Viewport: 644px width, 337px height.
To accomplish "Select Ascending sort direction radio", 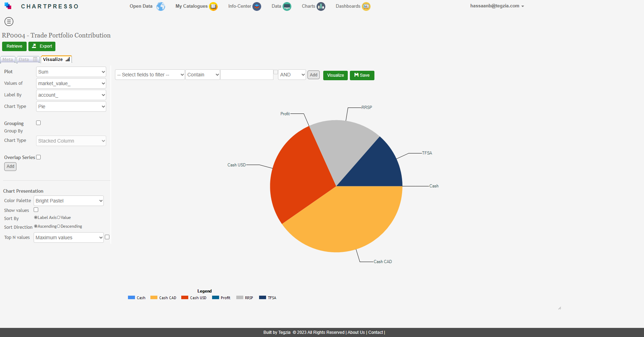I will tap(36, 226).
